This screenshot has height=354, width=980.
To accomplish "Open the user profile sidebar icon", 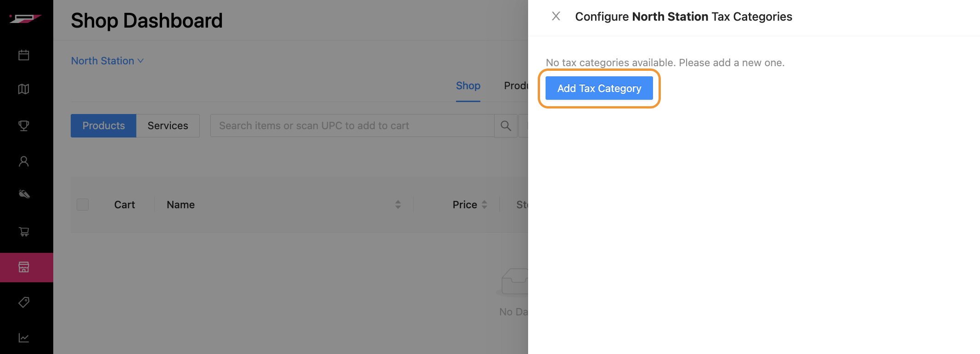I will click(x=24, y=161).
